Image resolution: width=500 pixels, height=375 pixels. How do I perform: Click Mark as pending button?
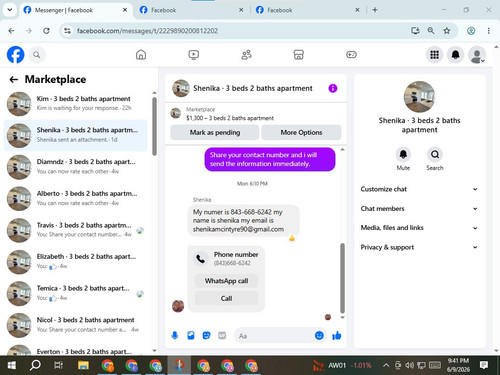(x=215, y=132)
